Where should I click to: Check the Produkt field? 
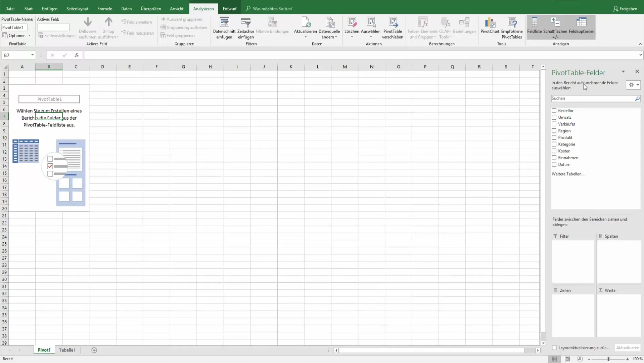(x=554, y=137)
